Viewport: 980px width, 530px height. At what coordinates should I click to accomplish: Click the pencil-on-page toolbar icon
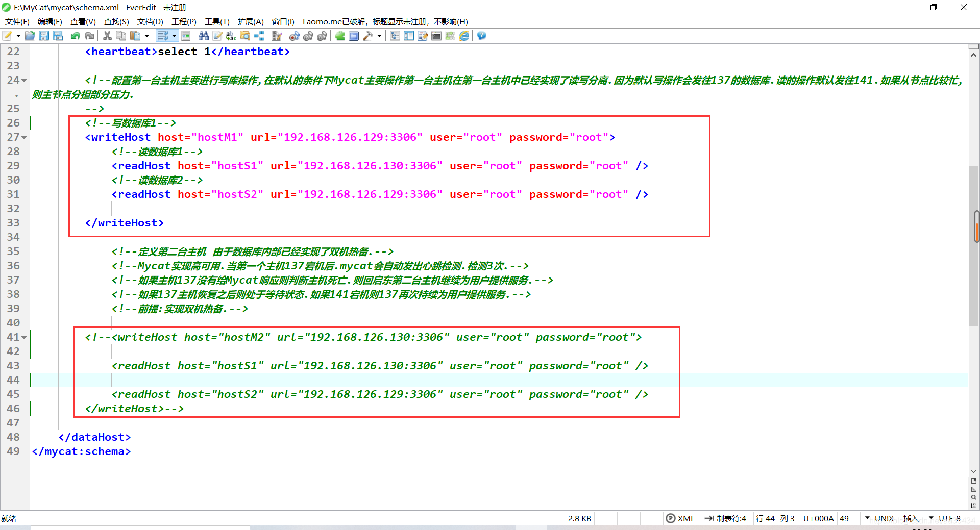coord(217,36)
